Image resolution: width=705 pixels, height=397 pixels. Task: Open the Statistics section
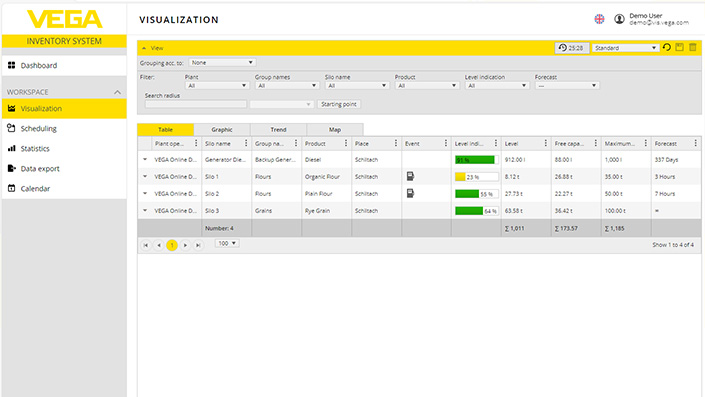coord(64,148)
